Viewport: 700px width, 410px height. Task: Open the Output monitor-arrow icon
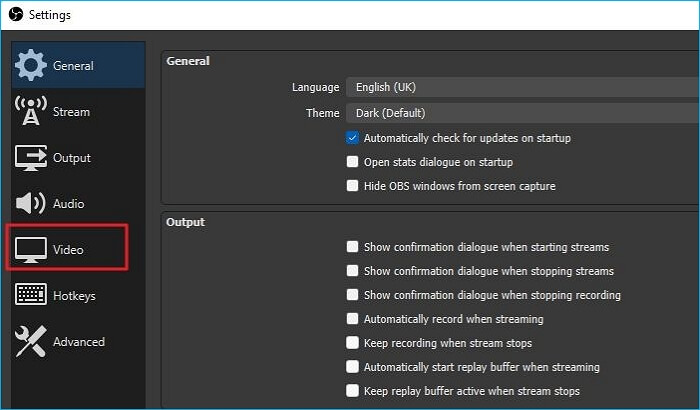(x=30, y=158)
